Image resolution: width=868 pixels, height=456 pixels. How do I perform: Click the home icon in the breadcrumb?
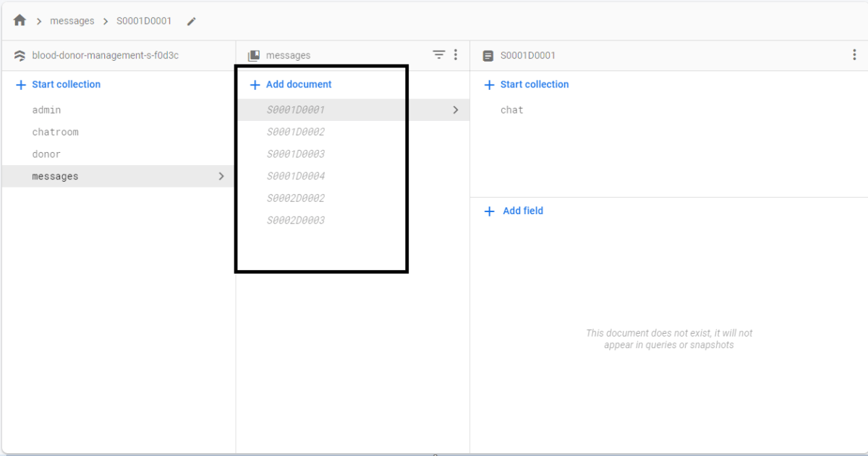coord(19,20)
